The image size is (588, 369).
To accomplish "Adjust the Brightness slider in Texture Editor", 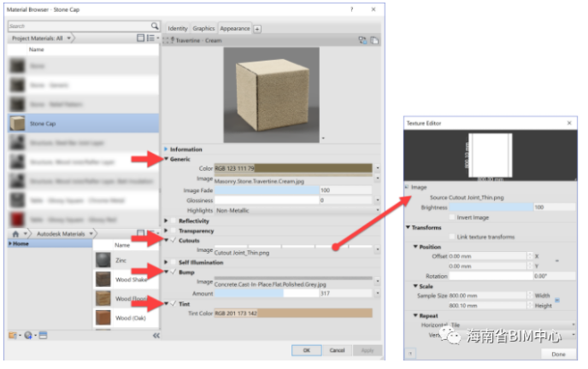I will pos(491,208).
